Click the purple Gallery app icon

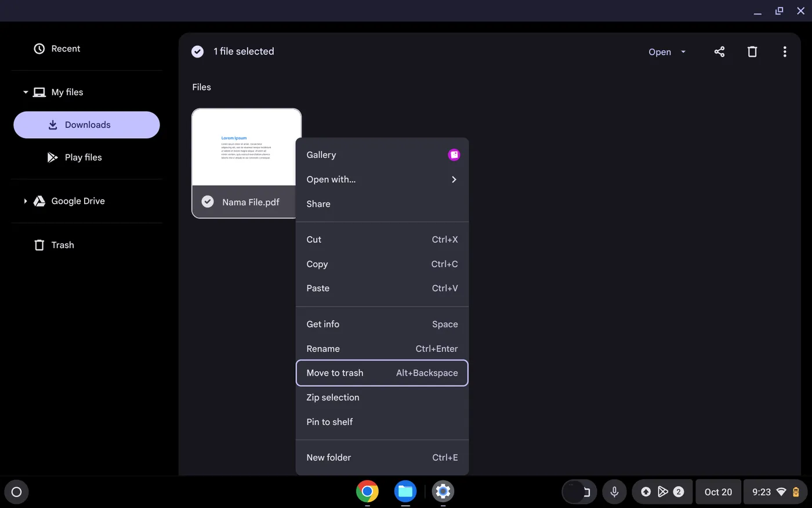coord(454,155)
